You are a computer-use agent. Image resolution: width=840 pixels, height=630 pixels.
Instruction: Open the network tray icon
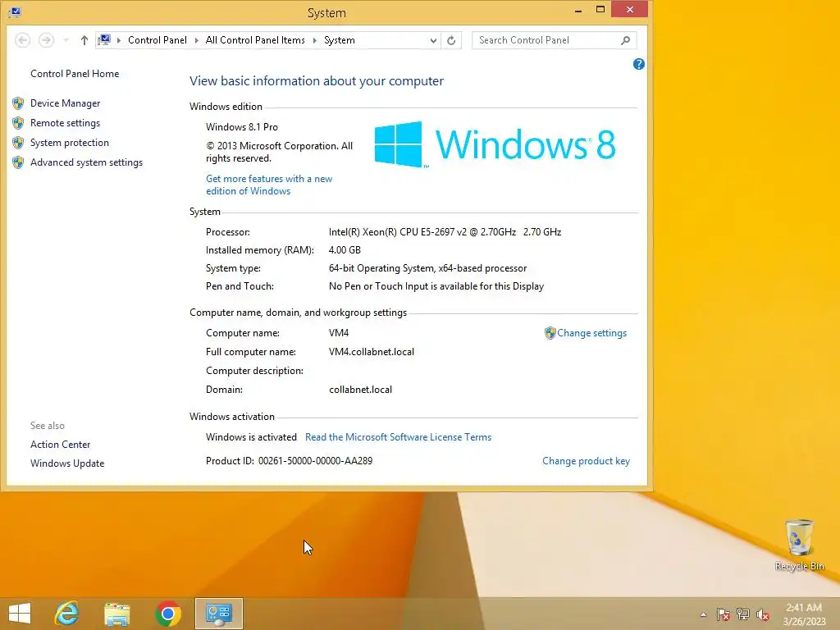(743, 614)
